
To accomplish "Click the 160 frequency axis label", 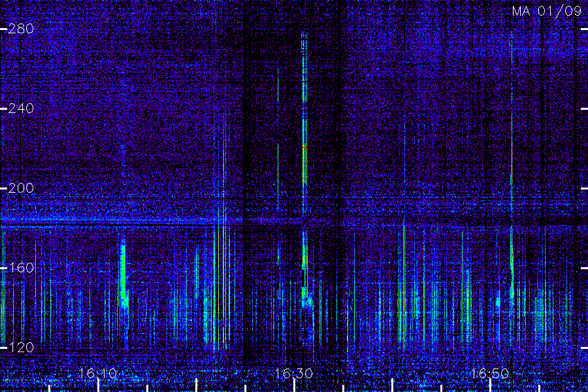I will (21, 268).
